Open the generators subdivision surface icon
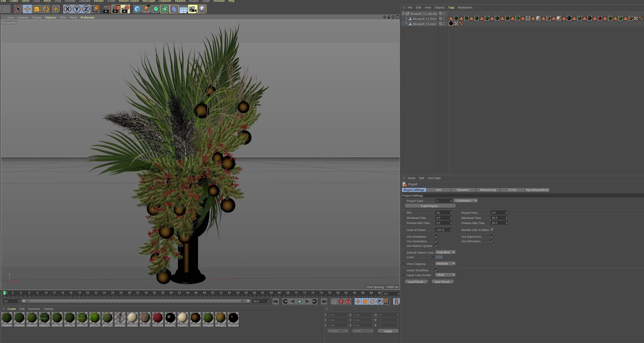 pyautogui.click(x=156, y=9)
